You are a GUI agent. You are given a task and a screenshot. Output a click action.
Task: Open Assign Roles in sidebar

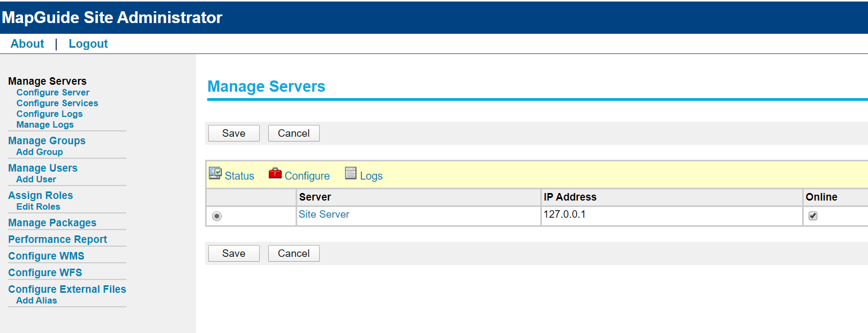pos(41,195)
